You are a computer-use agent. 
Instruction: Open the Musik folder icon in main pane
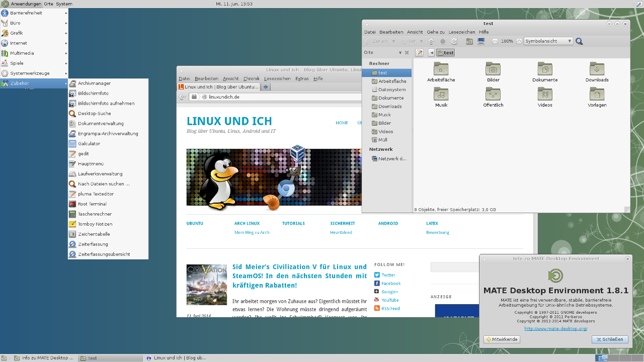coord(441,98)
